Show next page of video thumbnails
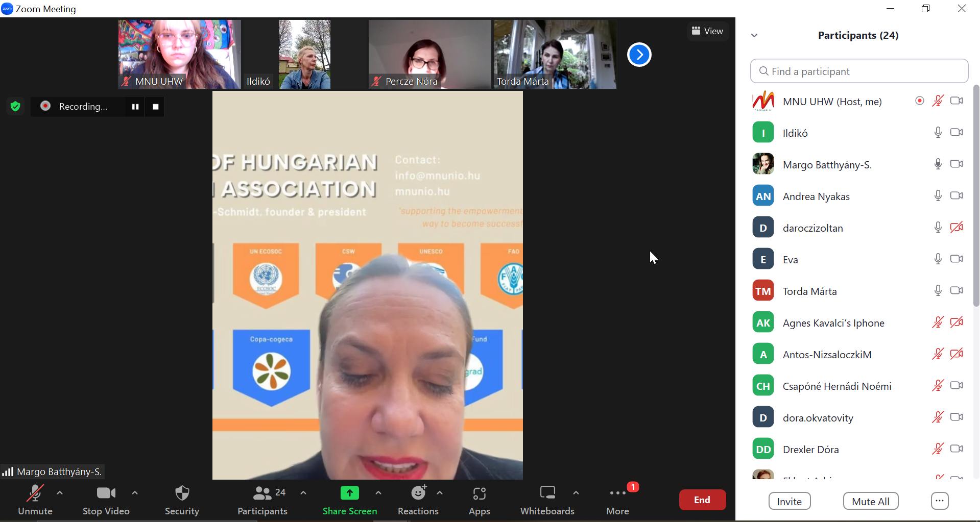980x522 pixels. (x=639, y=55)
